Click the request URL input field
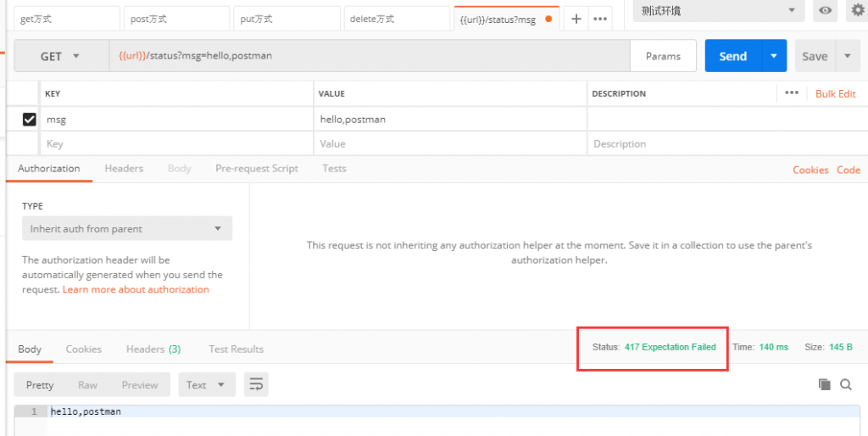Viewport: 868px width, 436px height. (x=370, y=56)
